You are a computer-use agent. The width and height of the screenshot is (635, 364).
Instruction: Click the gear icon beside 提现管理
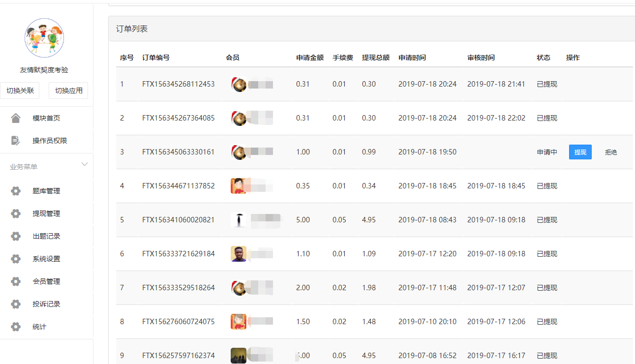point(16,213)
